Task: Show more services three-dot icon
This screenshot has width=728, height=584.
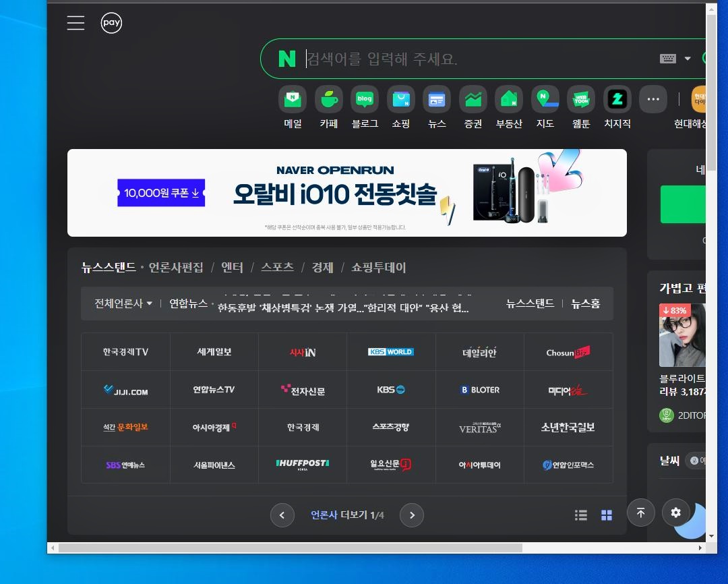Action: pos(653,99)
